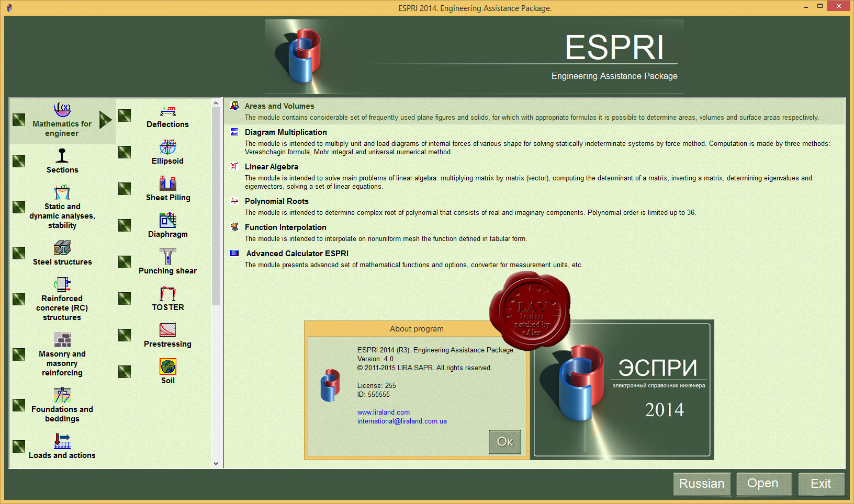The image size is (854, 504).
Task: Launch the Diaphragm module icon
Action: (167, 220)
